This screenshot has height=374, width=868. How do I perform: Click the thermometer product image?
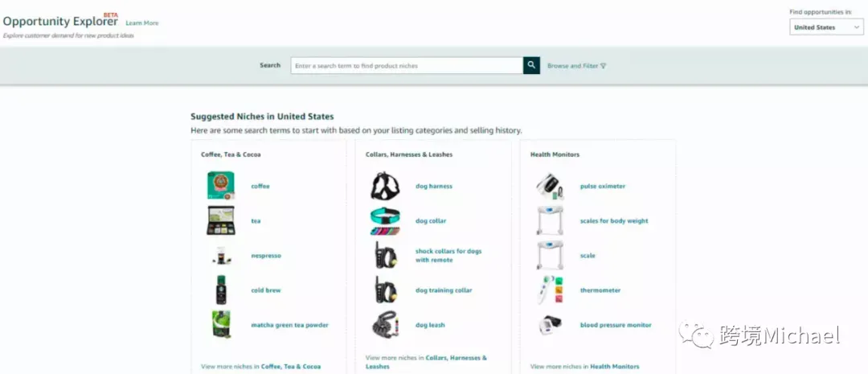[x=550, y=290]
